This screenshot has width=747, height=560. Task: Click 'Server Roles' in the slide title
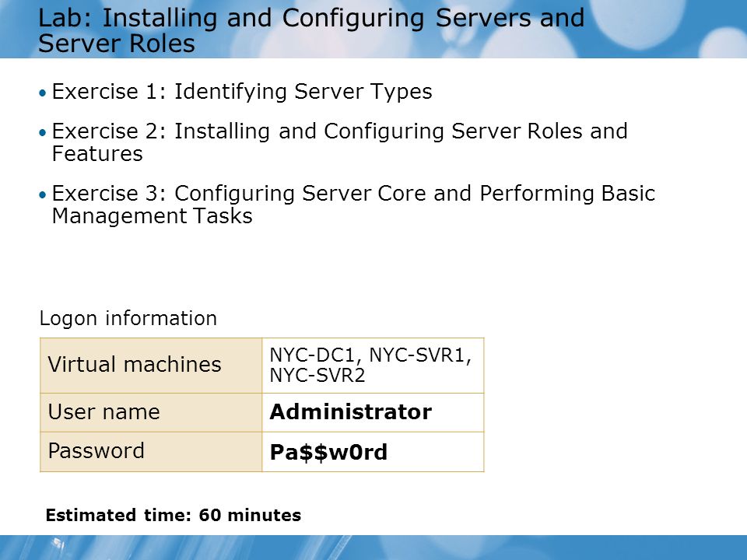point(117,44)
